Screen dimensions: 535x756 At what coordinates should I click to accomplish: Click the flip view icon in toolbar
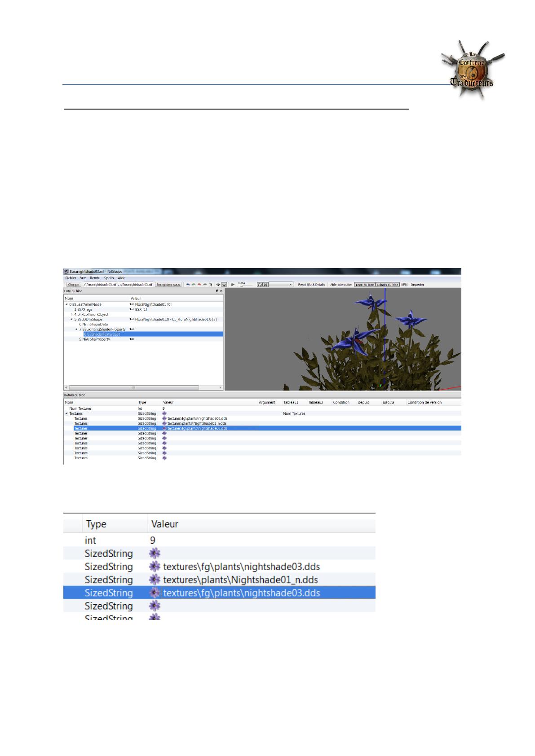point(218,285)
